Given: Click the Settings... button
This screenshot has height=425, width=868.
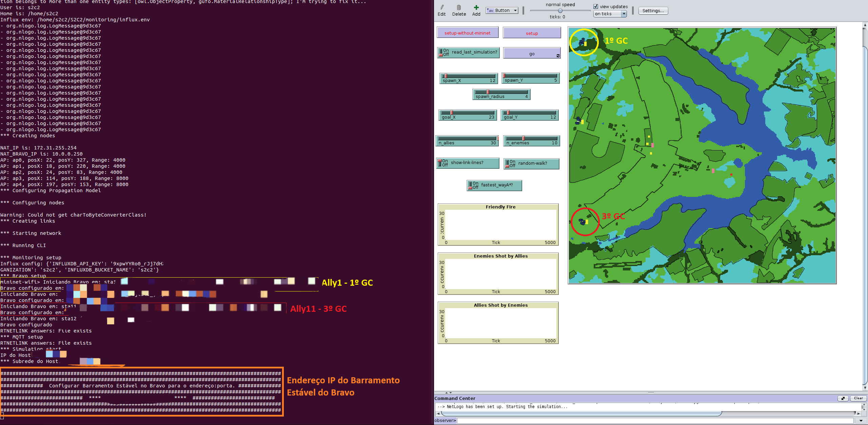Looking at the screenshot, I should click(x=653, y=11).
